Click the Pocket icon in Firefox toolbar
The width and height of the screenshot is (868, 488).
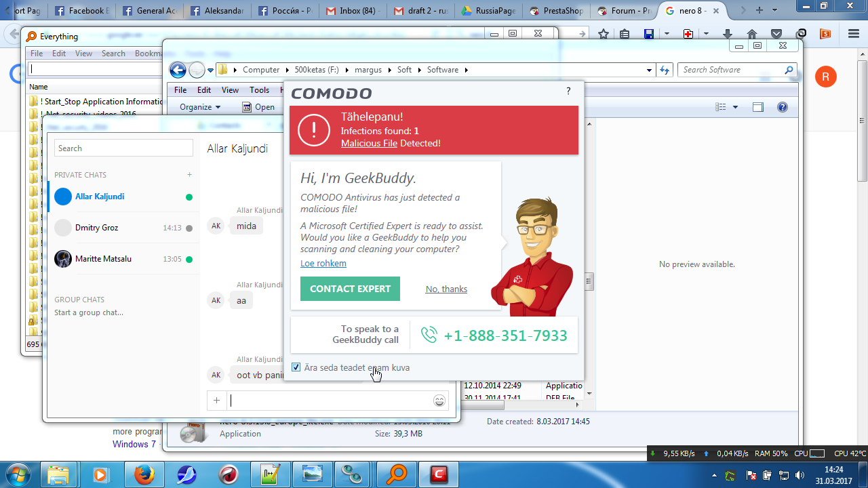coord(776,34)
